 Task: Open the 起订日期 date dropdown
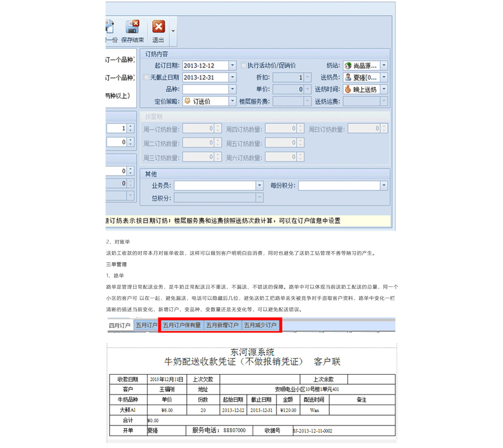tap(232, 65)
